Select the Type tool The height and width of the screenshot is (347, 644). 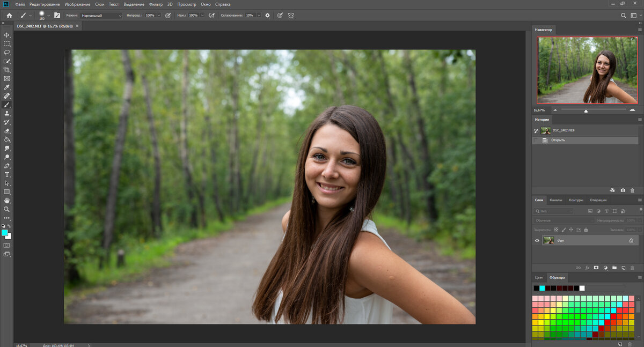[7, 174]
